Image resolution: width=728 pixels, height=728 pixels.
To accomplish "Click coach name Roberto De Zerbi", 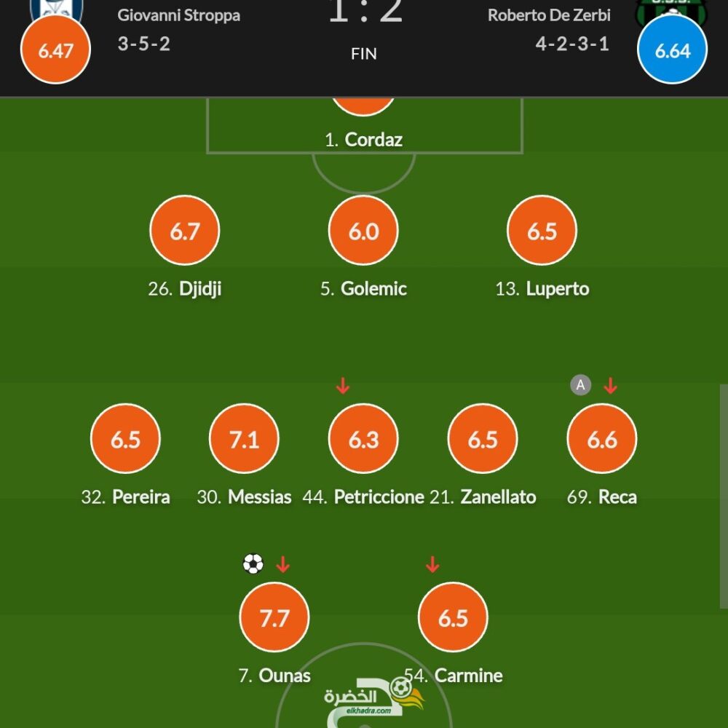I will coord(549,15).
